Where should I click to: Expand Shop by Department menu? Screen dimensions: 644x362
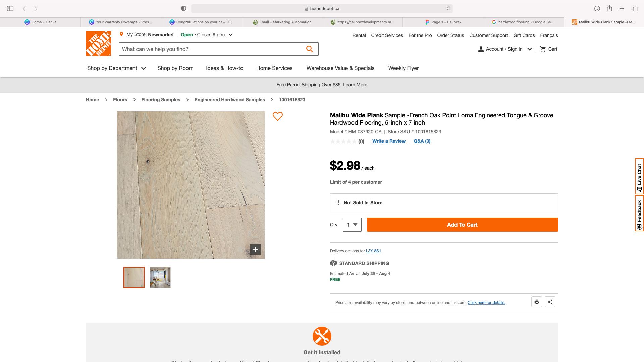[116, 68]
